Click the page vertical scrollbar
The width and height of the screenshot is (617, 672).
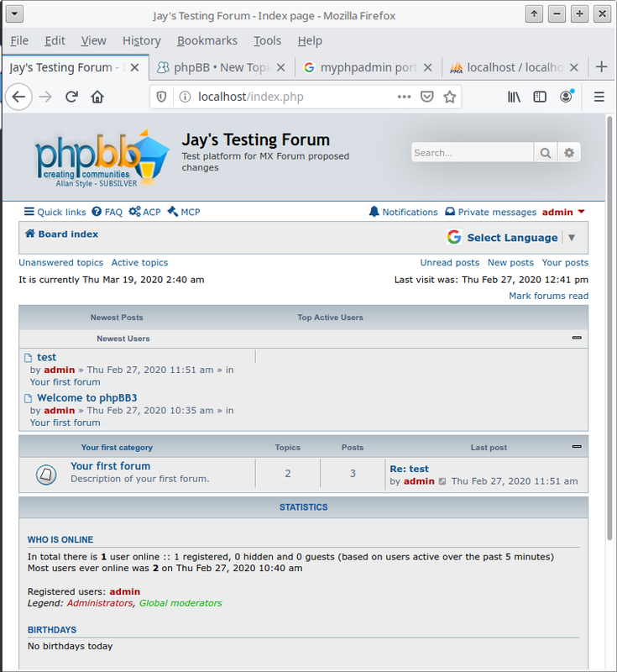pos(609,328)
